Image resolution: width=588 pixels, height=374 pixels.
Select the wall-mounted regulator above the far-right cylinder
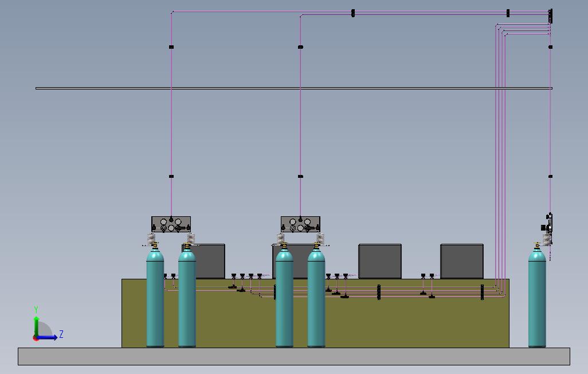tap(547, 224)
